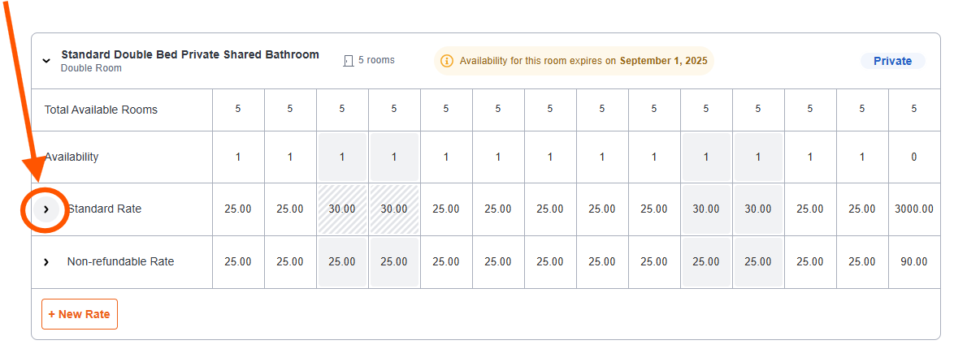Click the Non-refundable Rate label
Image resolution: width=980 pixels, height=349 pixels.
[120, 261]
